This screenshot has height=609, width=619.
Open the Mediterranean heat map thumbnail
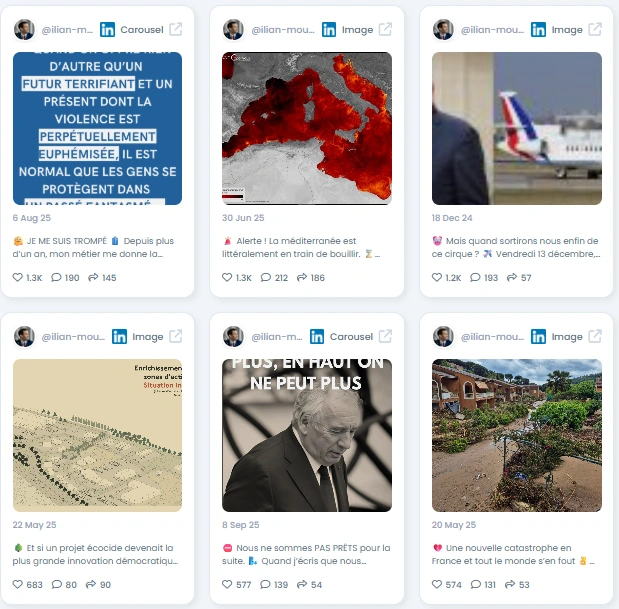coord(307,128)
